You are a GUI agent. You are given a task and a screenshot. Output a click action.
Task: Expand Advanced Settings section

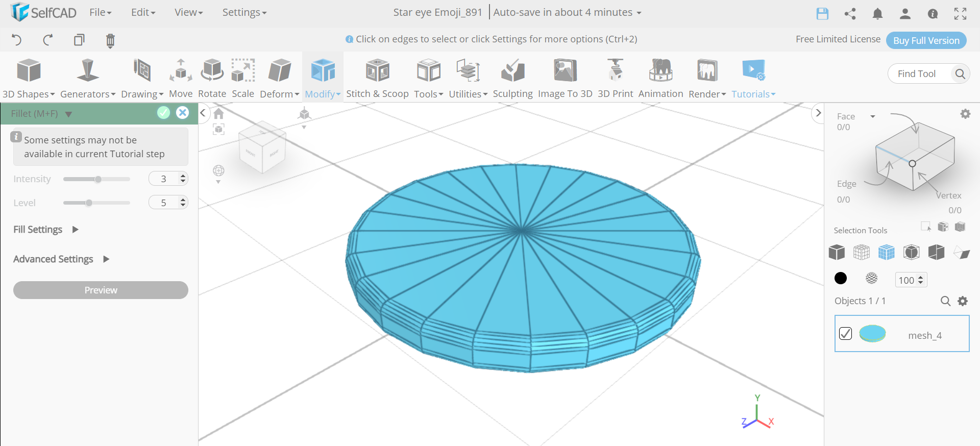pos(61,259)
